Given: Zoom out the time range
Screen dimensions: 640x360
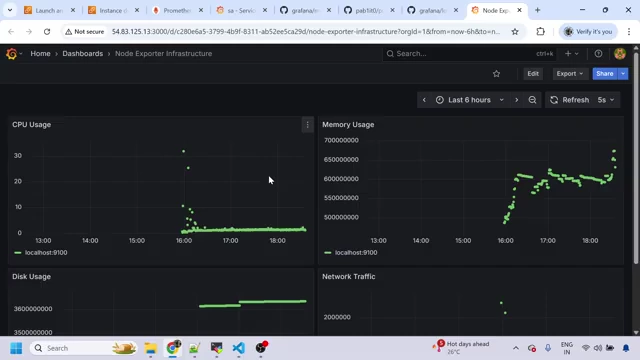Looking at the screenshot, I should coord(532,100).
